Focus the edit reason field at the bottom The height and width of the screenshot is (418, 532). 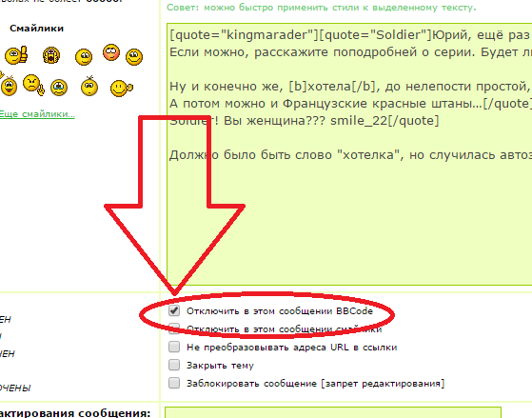click(333, 412)
